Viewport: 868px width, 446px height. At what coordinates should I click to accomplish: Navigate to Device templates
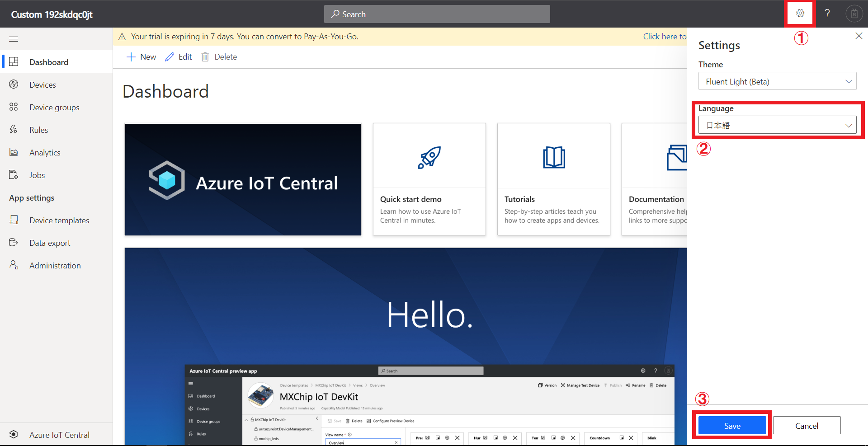pos(59,221)
